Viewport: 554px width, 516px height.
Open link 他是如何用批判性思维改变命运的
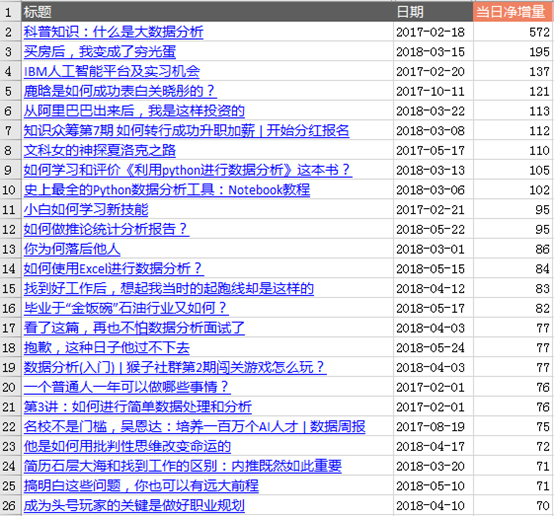click(x=127, y=447)
